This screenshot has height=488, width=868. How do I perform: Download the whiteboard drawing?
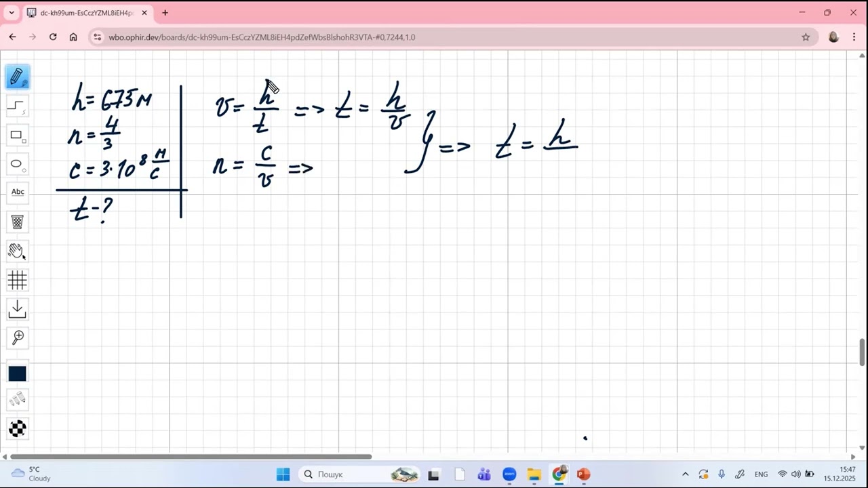18,309
